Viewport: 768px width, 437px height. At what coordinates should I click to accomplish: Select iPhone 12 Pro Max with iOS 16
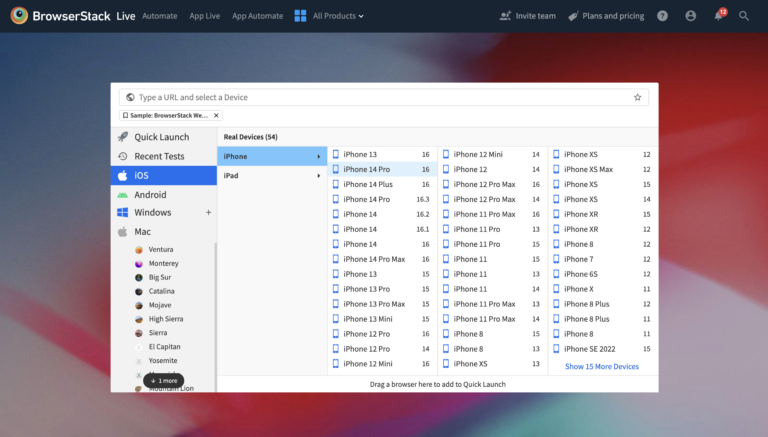pyautogui.click(x=492, y=184)
